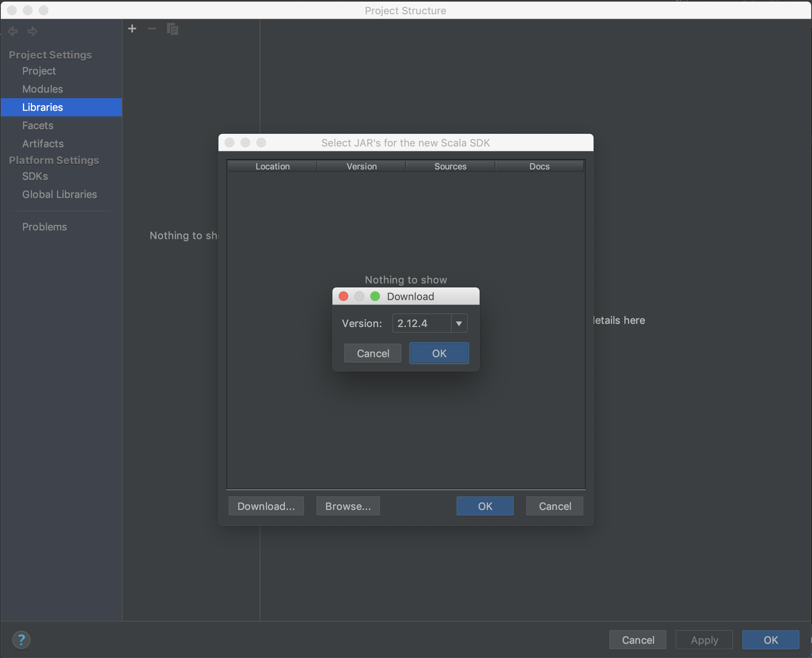812x658 pixels.
Task: Confirm download with OK in Download dialog
Action: (x=439, y=353)
